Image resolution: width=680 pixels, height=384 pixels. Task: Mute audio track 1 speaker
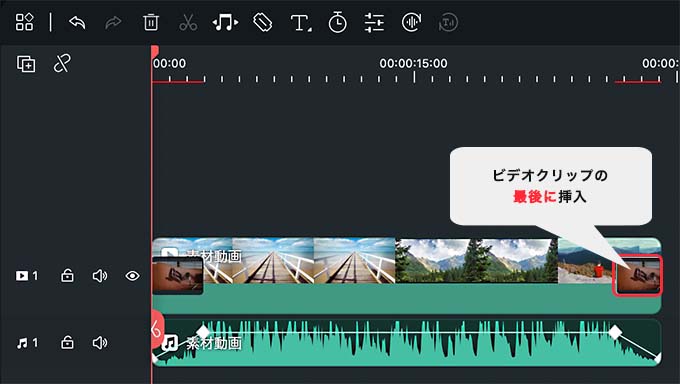pyautogui.click(x=100, y=343)
